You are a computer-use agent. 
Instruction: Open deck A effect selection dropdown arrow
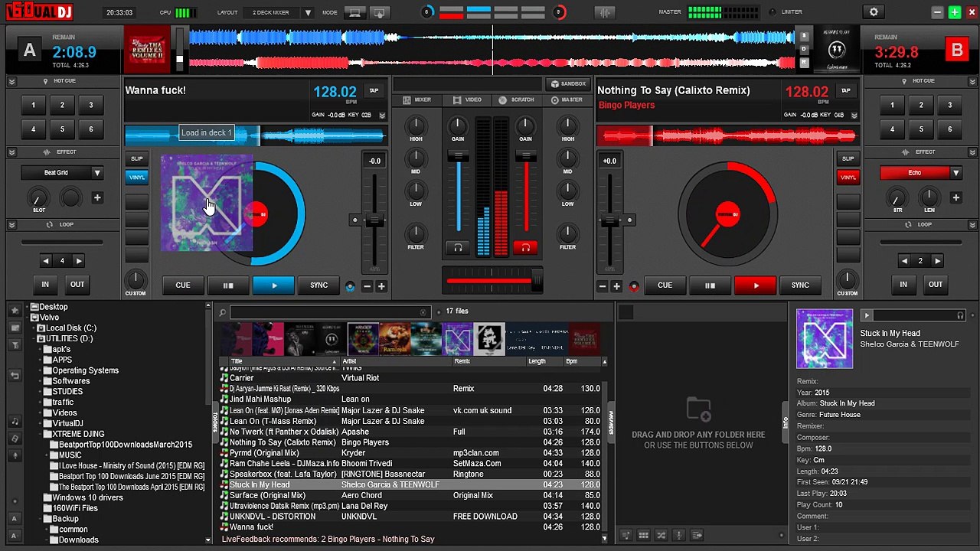pos(97,173)
